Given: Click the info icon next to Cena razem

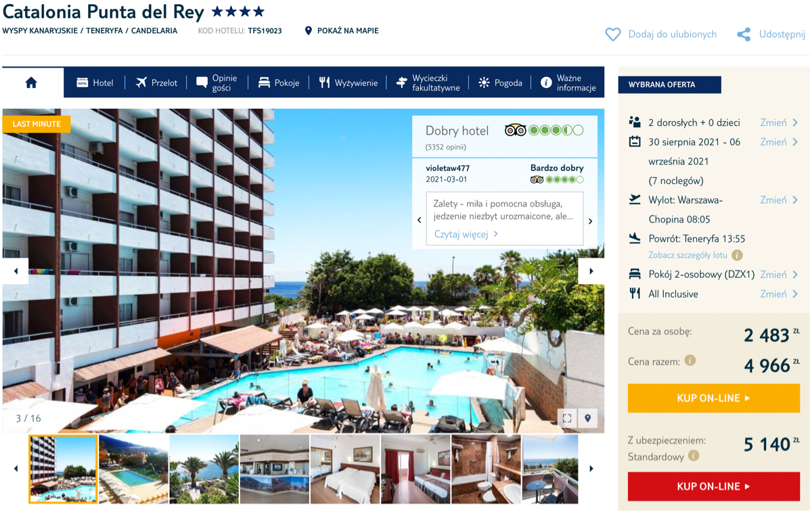Looking at the screenshot, I should 690,360.
